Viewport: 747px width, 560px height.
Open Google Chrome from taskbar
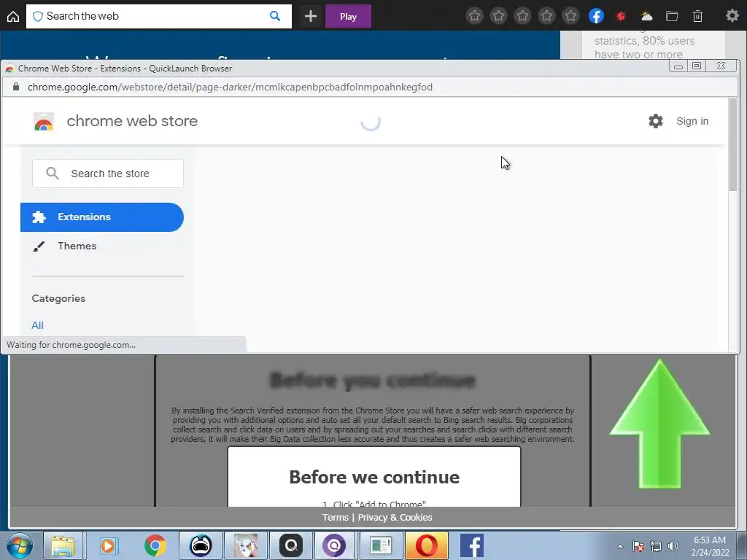(155, 545)
